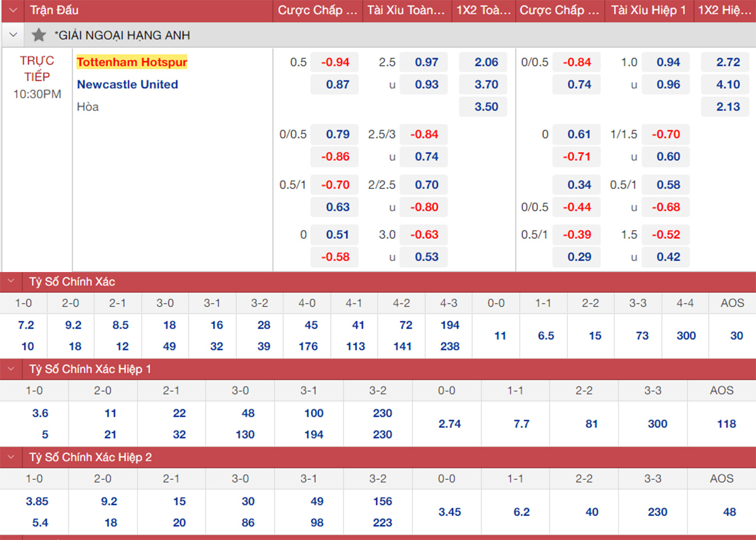Screen dimensions: 756x540
Task: Select second-half score 1-1 at 6.2
Action: pos(521,512)
